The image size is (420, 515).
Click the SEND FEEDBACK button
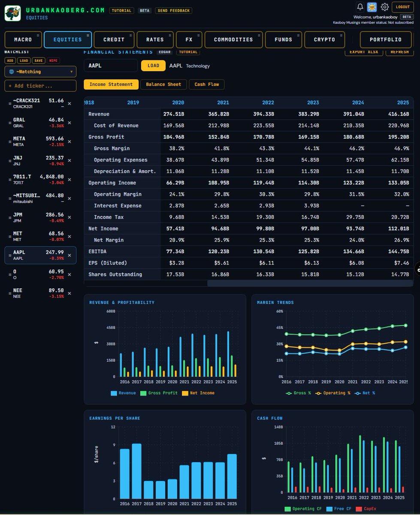tap(173, 11)
